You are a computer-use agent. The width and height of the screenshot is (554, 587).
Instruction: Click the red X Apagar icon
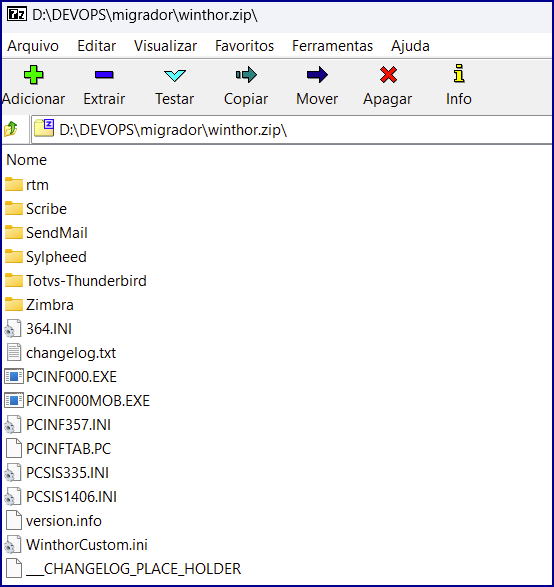pyautogui.click(x=388, y=74)
